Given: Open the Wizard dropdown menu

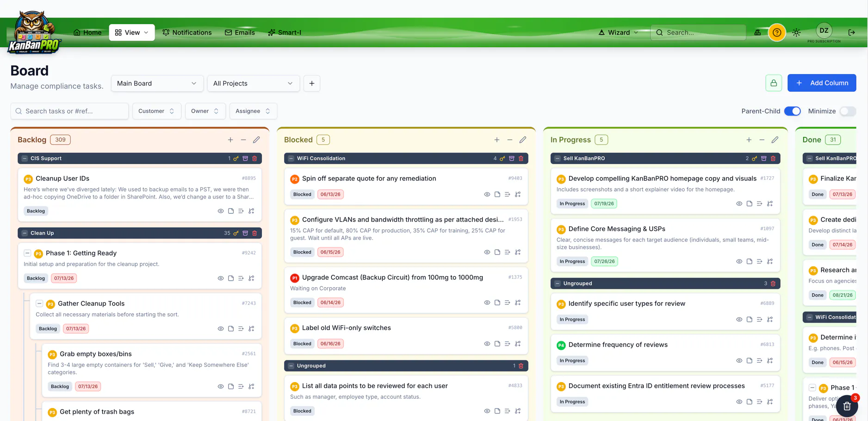Looking at the screenshot, I should point(619,32).
